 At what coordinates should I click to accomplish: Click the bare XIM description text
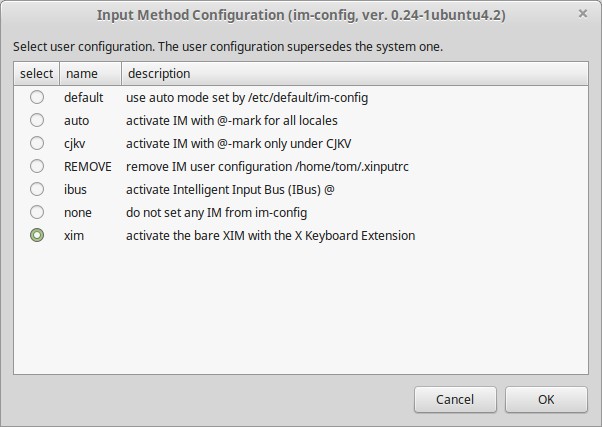click(x=270, y=236)
